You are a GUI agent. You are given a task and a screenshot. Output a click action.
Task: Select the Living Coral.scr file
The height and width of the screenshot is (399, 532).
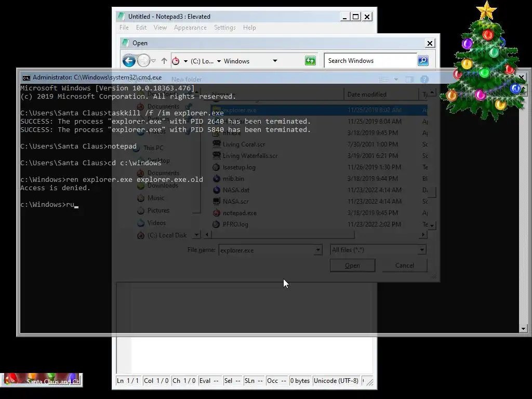click(x=244, y=144)
